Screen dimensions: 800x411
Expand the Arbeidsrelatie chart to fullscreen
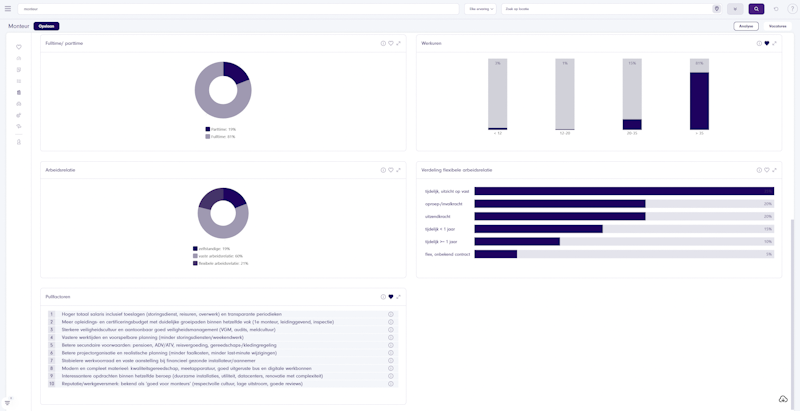tap(398, 170)
